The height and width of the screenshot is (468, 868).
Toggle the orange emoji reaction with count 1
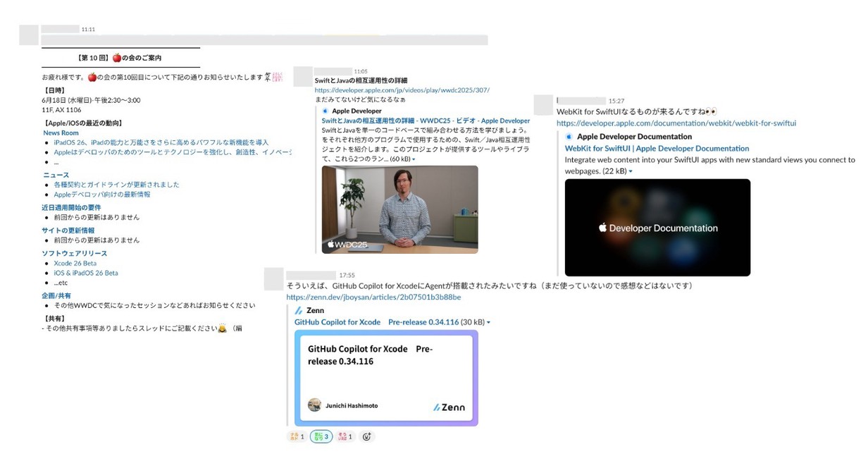297,437
